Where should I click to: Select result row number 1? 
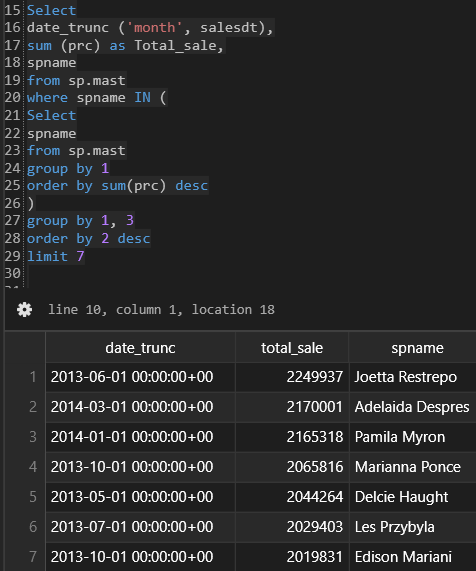(33, 377)
